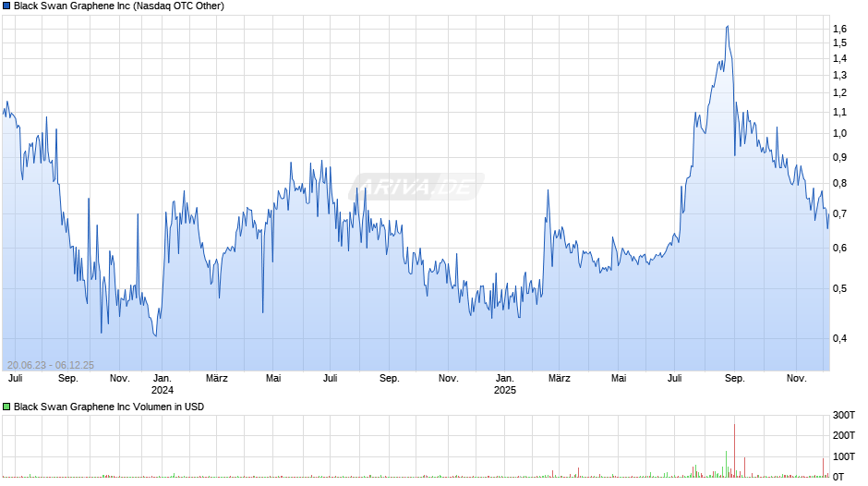Click the first Juli label at chart start
Image resolution: width=868 pixels, height=486 pixels.
[x=16, y=379]
